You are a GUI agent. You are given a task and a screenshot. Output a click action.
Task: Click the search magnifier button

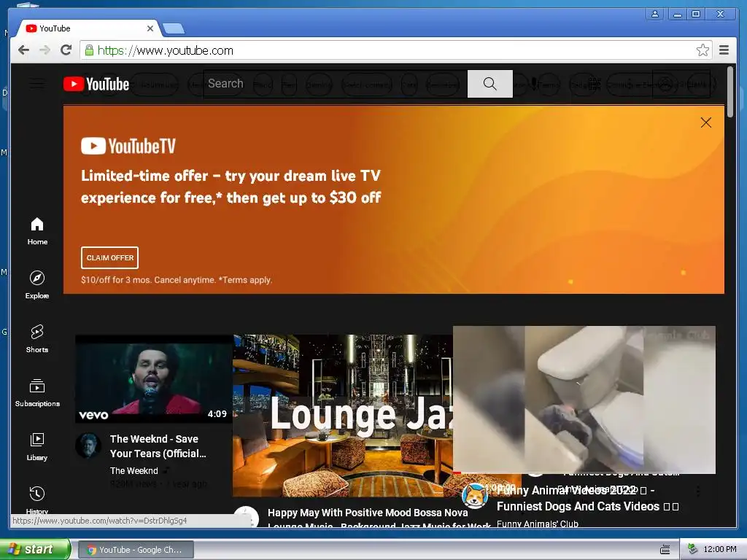[489, 84]
